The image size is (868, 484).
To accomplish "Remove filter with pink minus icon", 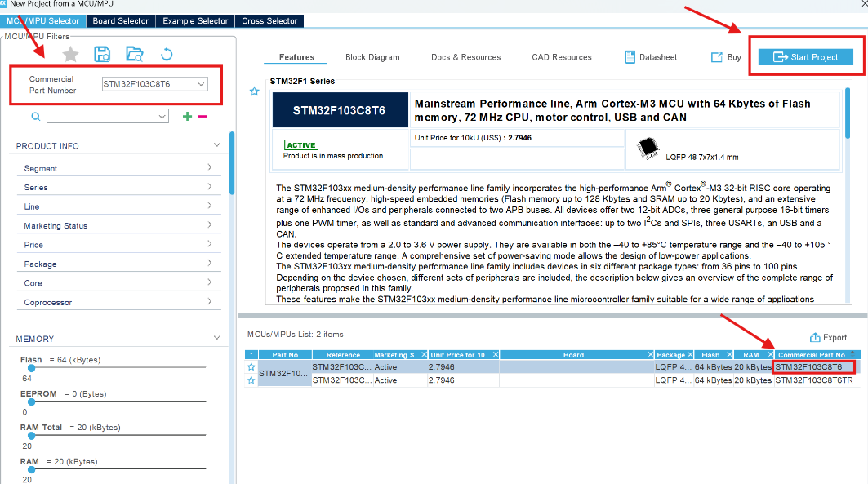I will pyautogui.click(x=202, y=116).
